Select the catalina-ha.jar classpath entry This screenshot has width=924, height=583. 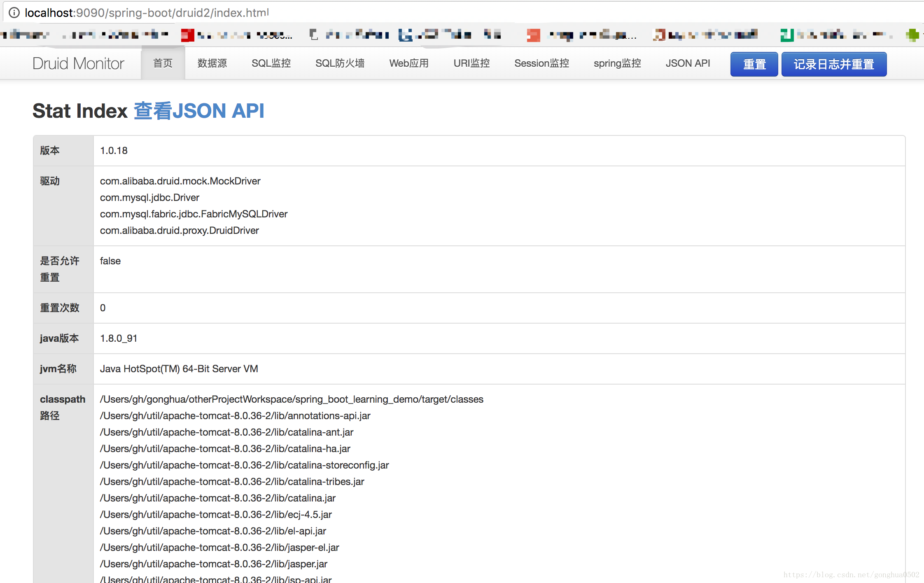click(x=225, y=449)
